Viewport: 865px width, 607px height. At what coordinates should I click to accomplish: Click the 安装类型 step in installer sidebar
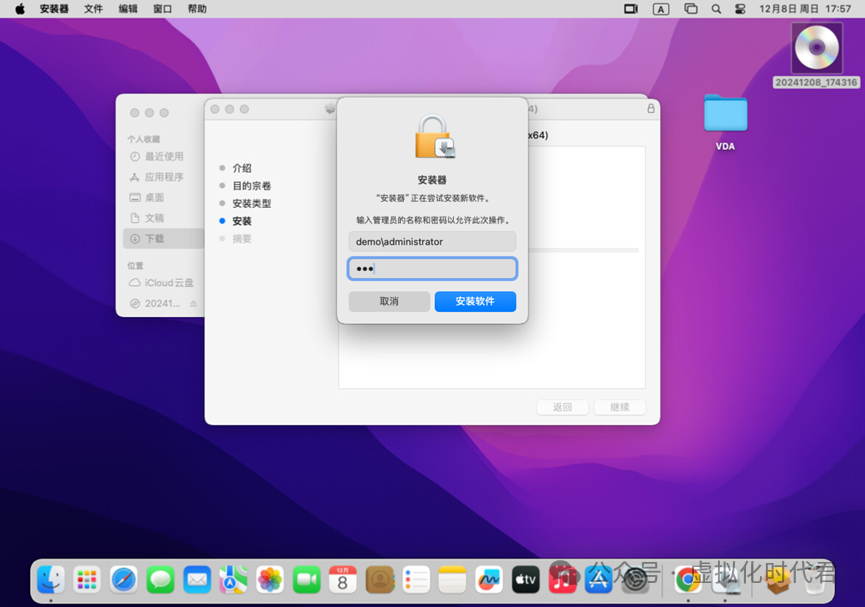pos(252,203)
